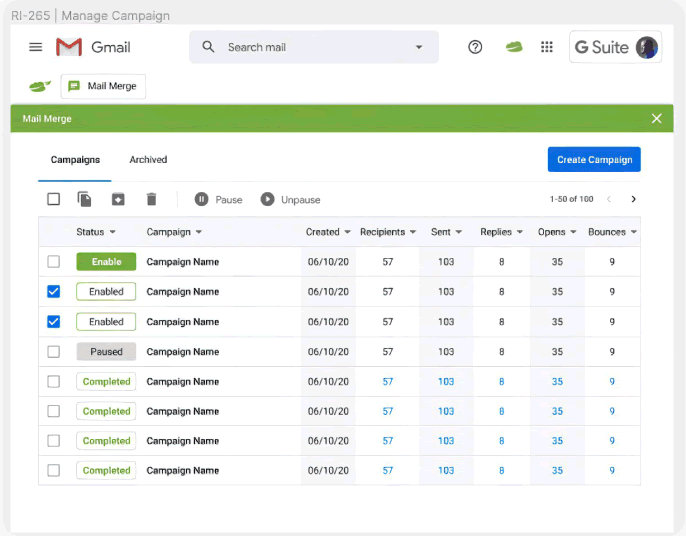Click the Create Campaign button
Screen dimensions: 686x536
coord(594,160)
